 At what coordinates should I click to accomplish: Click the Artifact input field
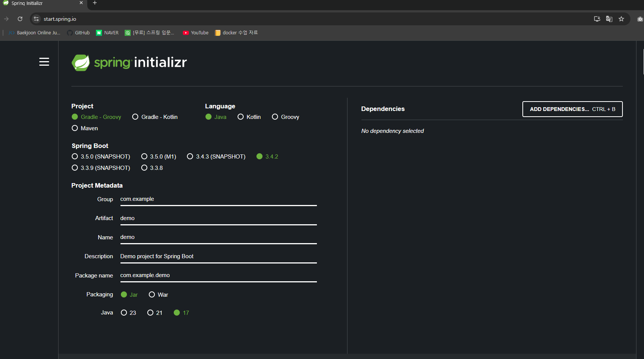pyautogui.click(x=218, y=219)
